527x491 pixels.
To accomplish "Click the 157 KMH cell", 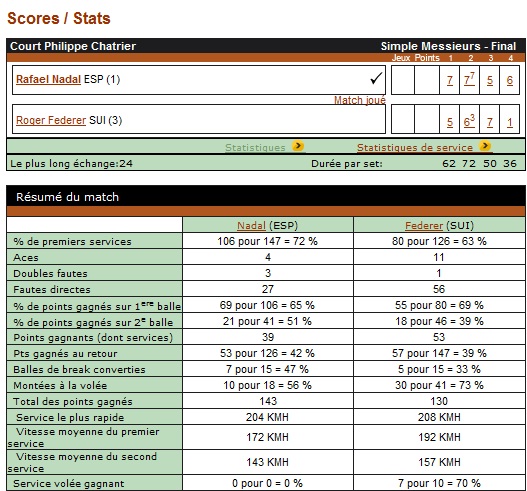I will click(x=439, y=462).
